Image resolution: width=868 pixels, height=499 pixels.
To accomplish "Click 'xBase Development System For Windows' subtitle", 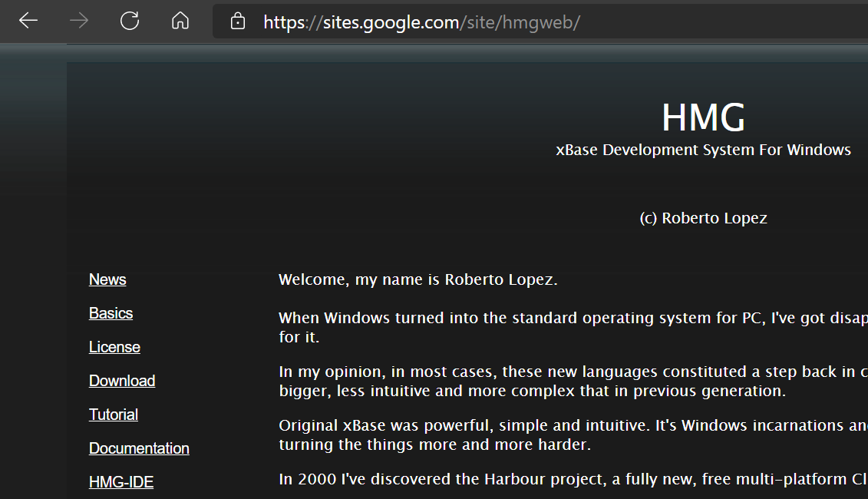I will [x=704, y=150].
